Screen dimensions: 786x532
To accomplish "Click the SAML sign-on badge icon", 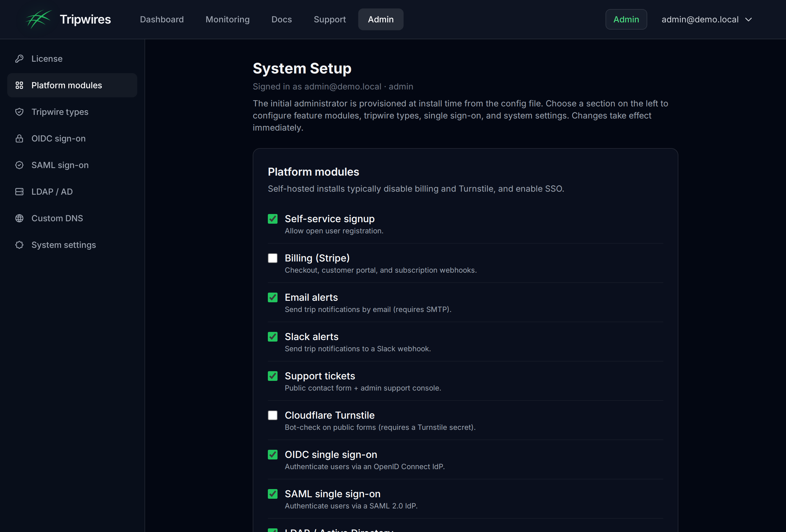I will [19, 165].
